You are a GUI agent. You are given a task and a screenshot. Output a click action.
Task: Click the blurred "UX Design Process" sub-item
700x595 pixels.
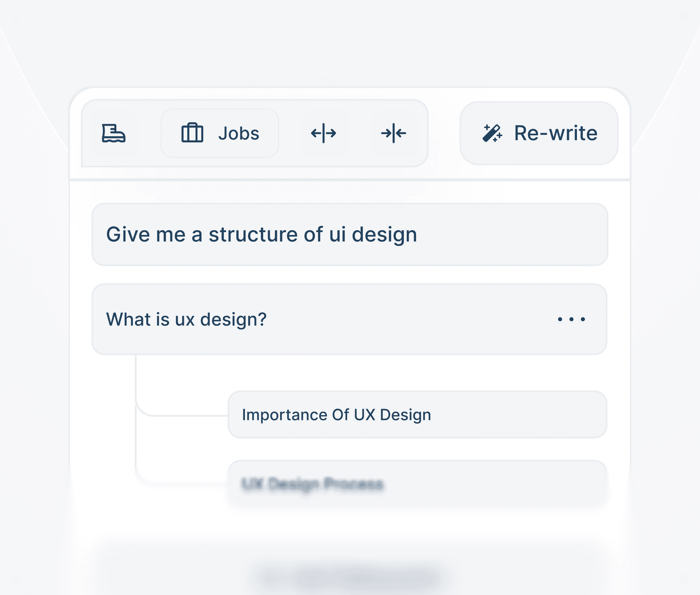[x=417, y=484]
